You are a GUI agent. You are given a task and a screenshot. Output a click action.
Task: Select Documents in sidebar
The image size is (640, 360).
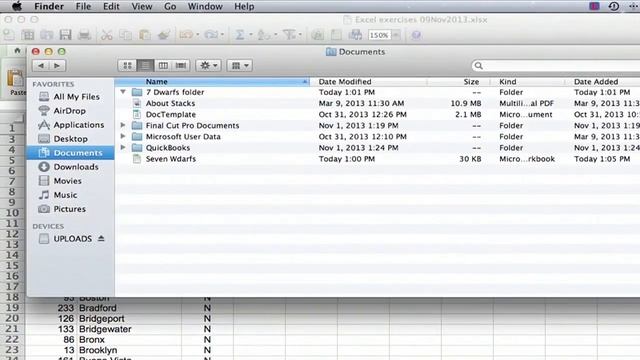(70, 153)
